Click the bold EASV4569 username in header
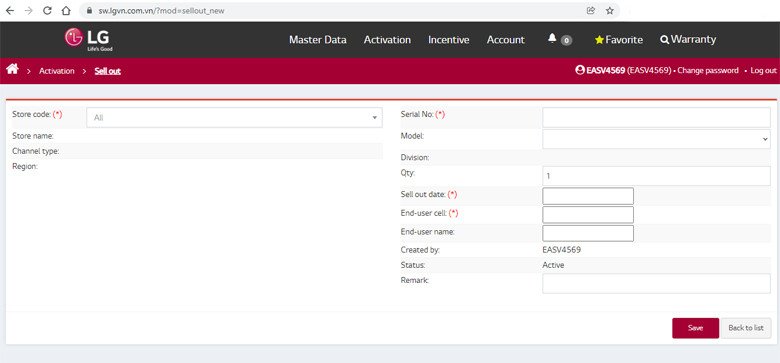This screenshot has height=363, width=780. coord(605,71)
